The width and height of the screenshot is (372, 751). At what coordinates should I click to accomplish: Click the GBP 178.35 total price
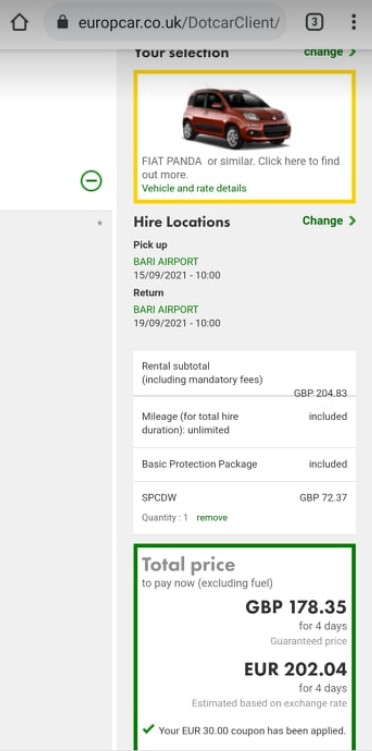pyautogui.click(x=296, y=607)
